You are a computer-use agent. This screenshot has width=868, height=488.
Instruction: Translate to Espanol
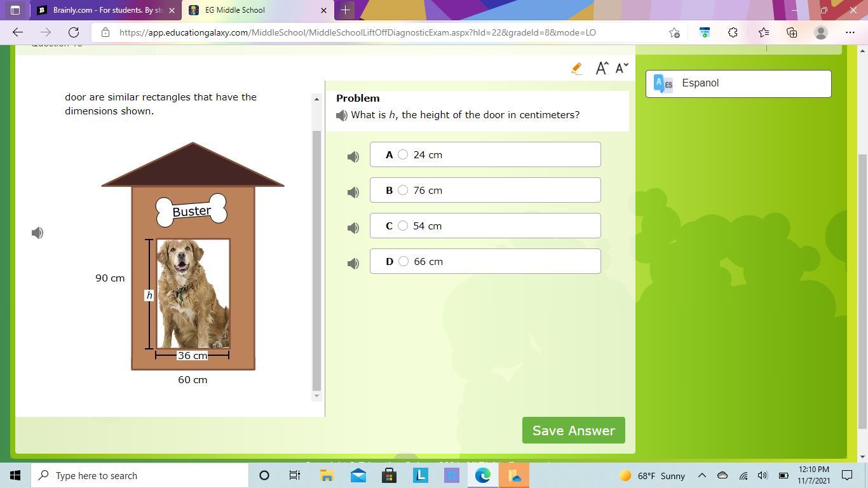tap(738, 83)
